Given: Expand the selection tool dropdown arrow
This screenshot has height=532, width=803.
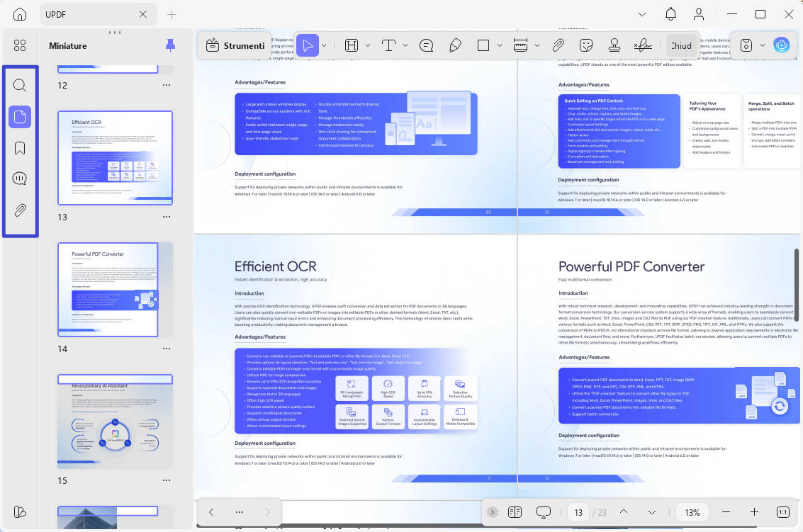Looking at the screenshot, I should 324,45.
